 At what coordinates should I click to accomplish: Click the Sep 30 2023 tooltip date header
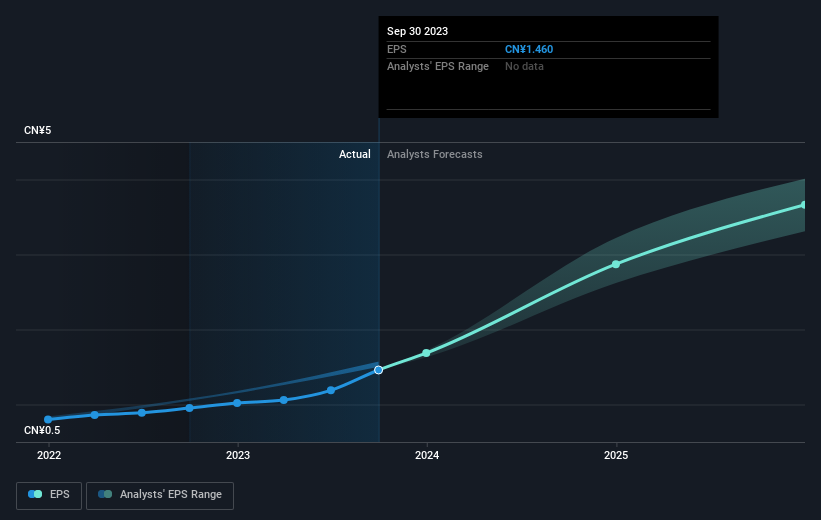coord(417,31)
